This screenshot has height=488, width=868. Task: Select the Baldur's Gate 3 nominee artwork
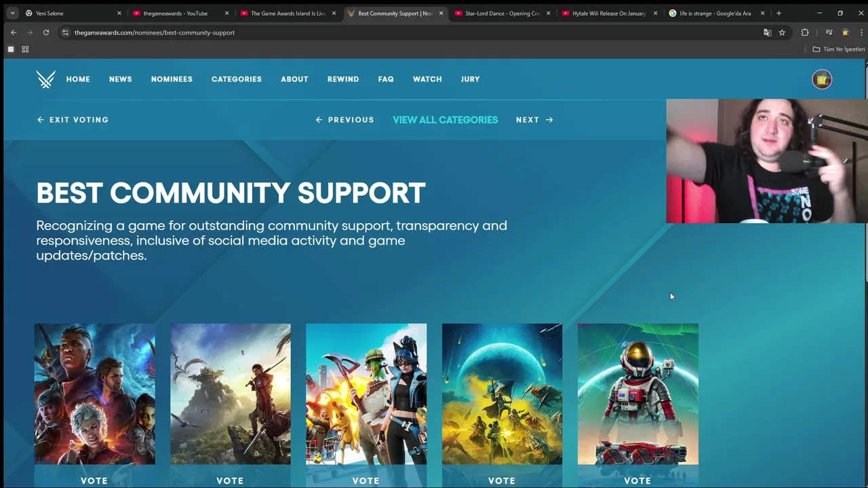click(94, 394)
